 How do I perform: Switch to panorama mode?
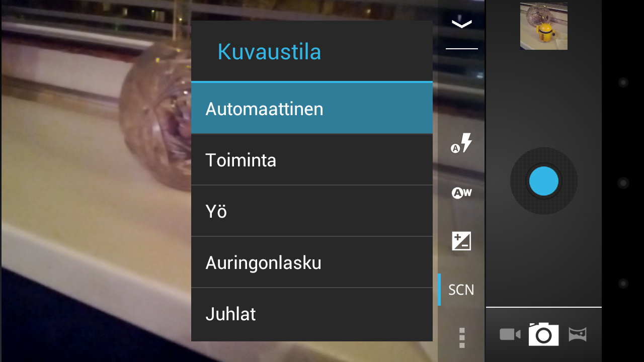pyautogui.click(x=578, y=334)
